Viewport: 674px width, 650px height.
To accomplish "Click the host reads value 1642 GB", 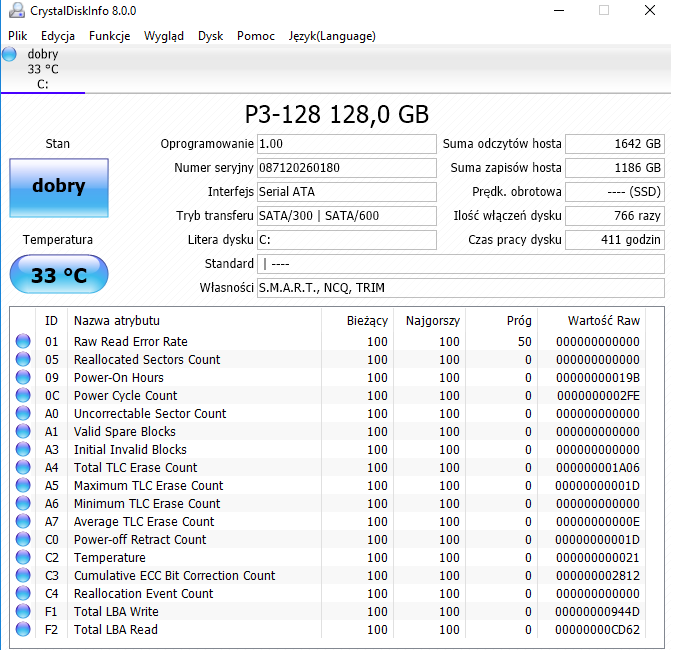I will tap(615, 144).
